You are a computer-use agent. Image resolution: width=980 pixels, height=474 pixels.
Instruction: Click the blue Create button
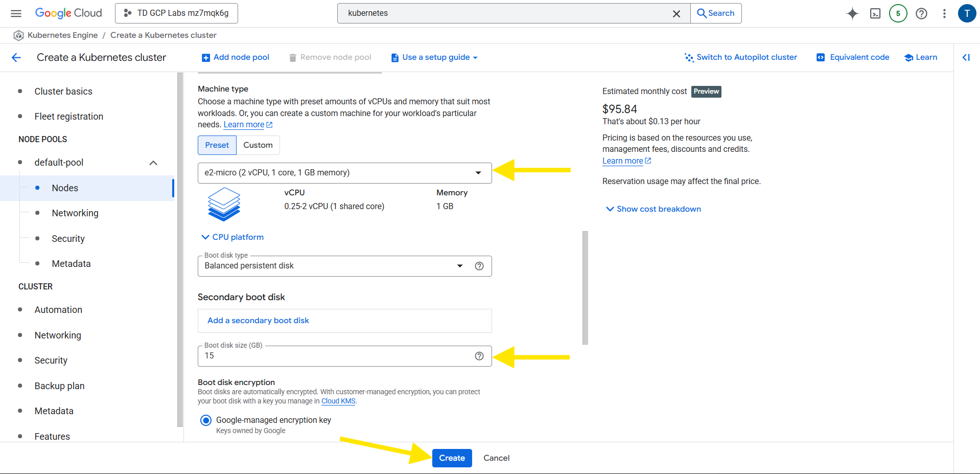pos(452,458)
